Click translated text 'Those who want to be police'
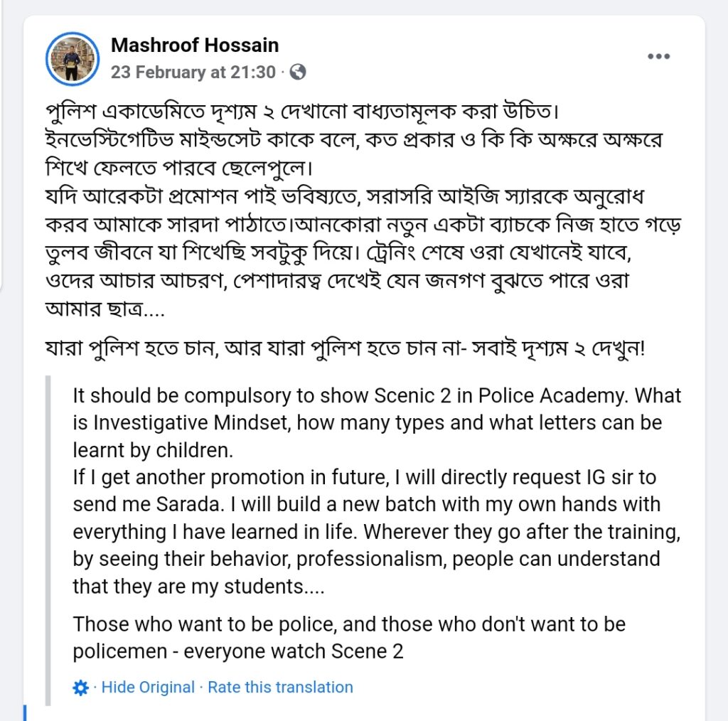 pos(204,624)
